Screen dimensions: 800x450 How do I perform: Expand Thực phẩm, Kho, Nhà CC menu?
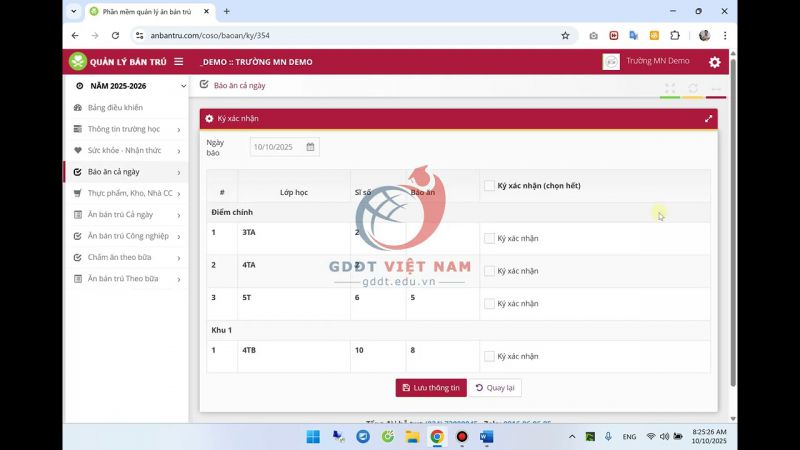pos(179,193)
